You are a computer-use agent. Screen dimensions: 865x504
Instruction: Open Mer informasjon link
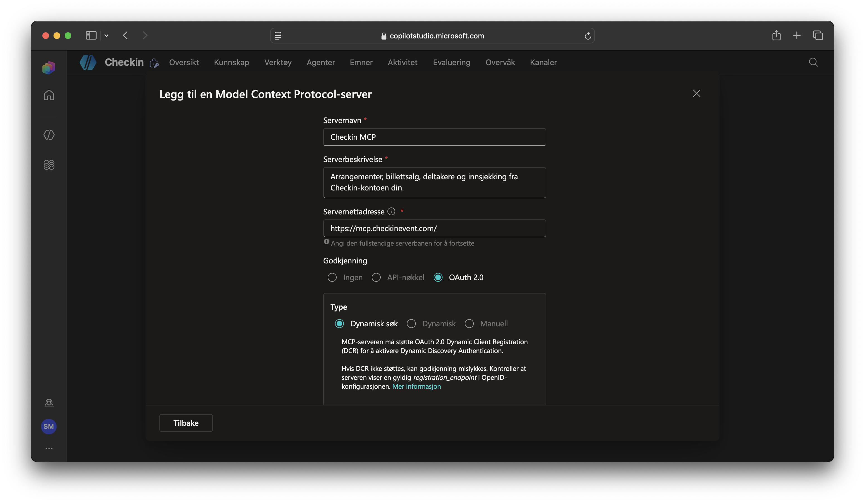(416, 386)
